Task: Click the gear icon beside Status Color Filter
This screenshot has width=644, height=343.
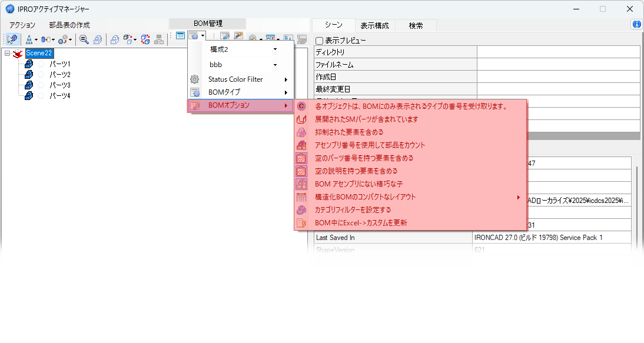Action: point(195,79)
